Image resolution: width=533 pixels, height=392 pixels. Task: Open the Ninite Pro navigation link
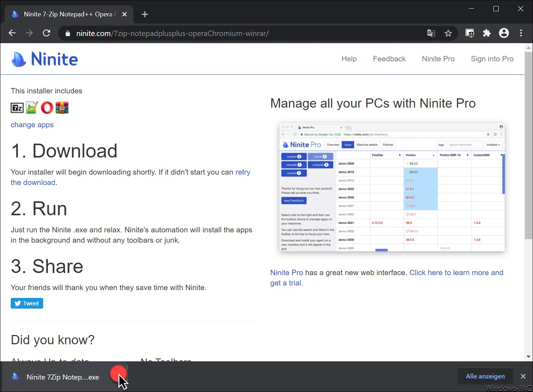pos(438,59)
